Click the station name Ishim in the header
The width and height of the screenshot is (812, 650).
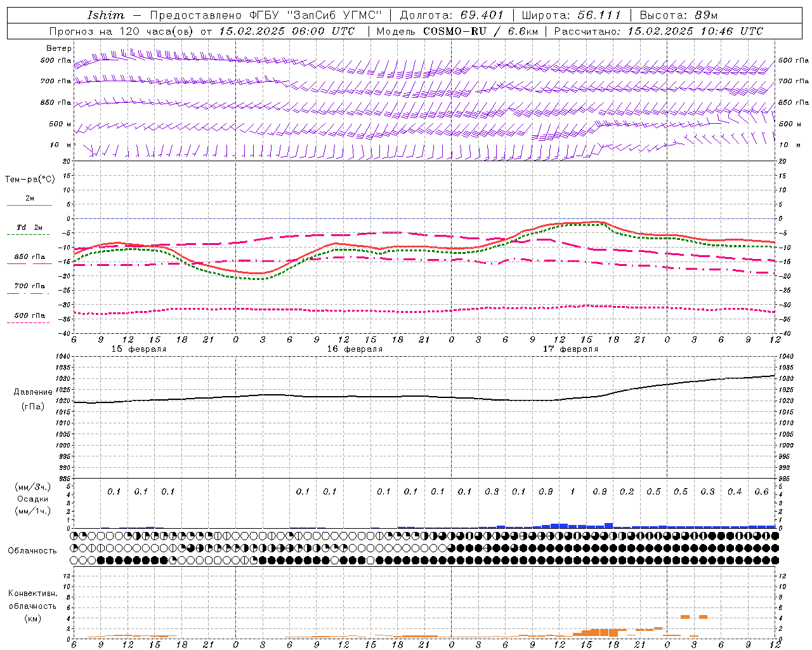pyautogui.click(x=107, y=15)
